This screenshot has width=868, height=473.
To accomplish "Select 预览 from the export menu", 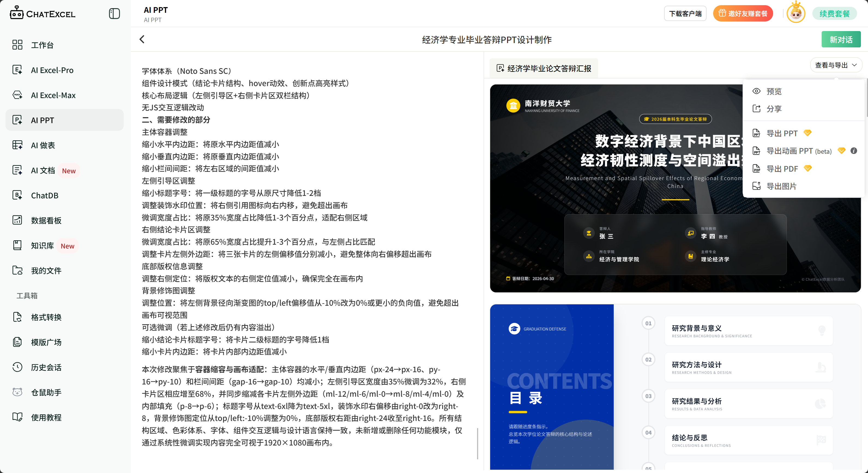I will pyautogui.click(x=803, y=91).
